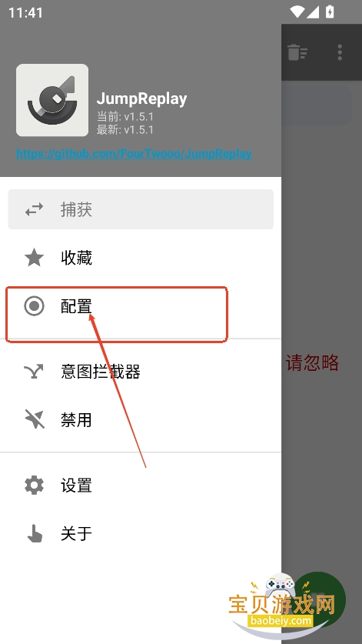Click the JumpReplay title text

pyautogui.click(x=141, y=99)
